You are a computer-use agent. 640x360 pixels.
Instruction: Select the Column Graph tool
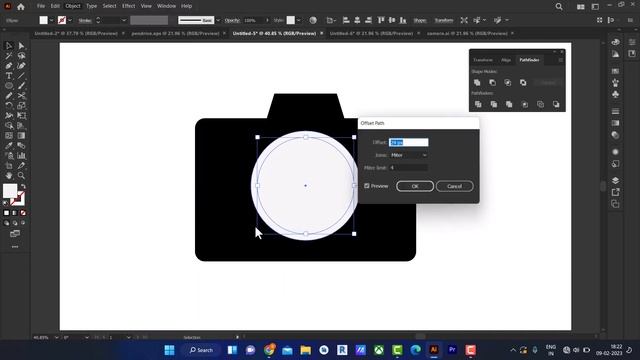click(x=21, y=156)
